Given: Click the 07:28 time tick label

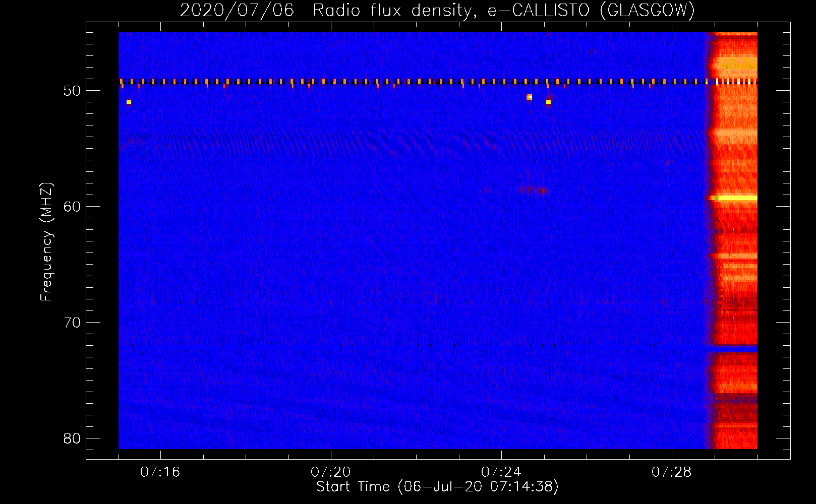Looking at the screenshot, I should tap(671, 472).
